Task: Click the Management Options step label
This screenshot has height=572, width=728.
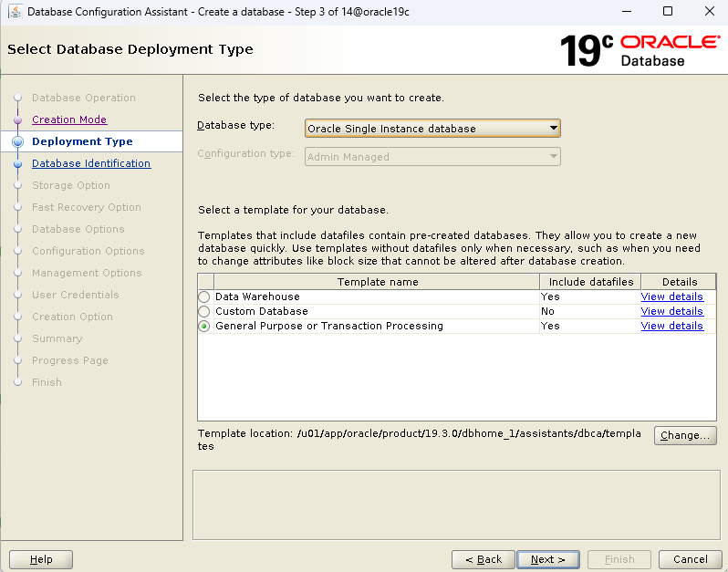Action: [x=87, y=273]
